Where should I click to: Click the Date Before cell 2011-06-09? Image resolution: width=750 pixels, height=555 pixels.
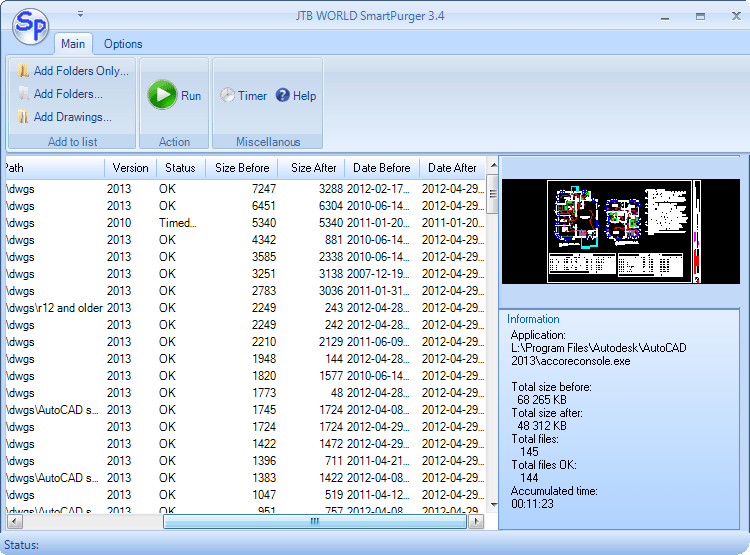[x=378, y=342]
